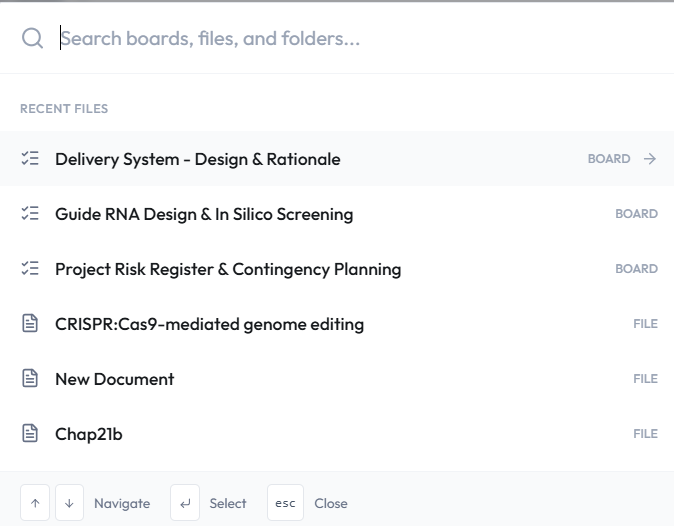
Task: Open the New Document file
Action: [115, 379]
